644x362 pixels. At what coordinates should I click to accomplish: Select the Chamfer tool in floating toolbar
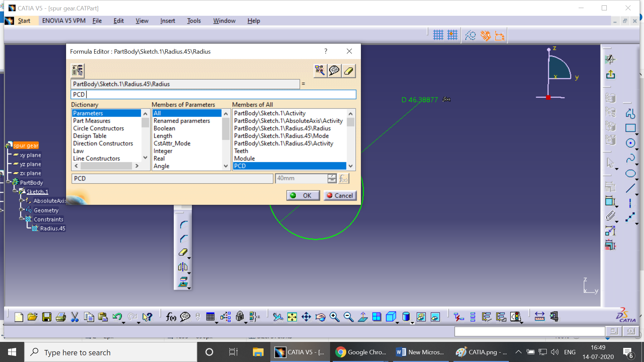[x=183, y=239]
